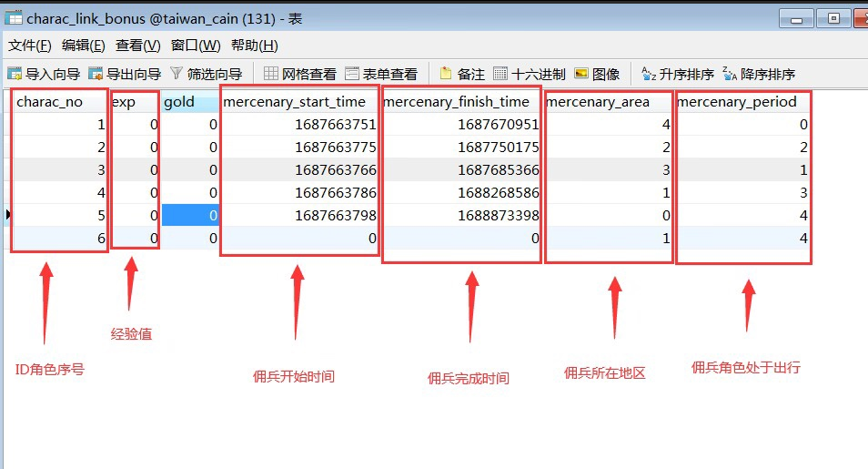The height and width of the screenshot is (469, 868).
Task: Open the Window (窗口) menu
Action: tap(196, 46)
